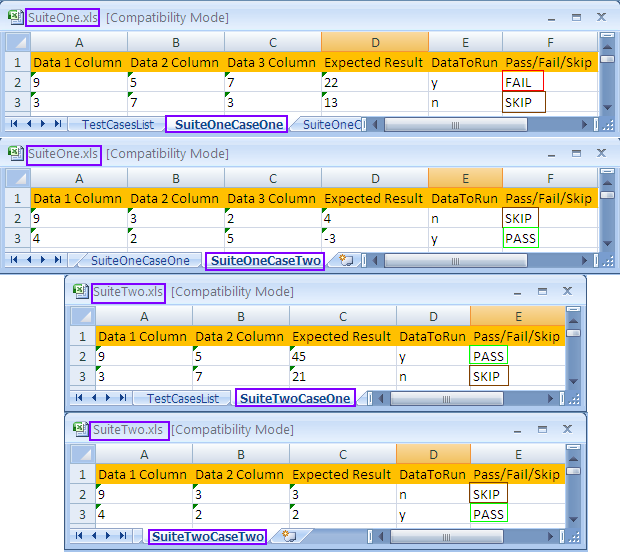This screenshot has width=620, height=552.
Task: Go to next sheet in first SuiteOne window
Action: click(x=43, y=124)
